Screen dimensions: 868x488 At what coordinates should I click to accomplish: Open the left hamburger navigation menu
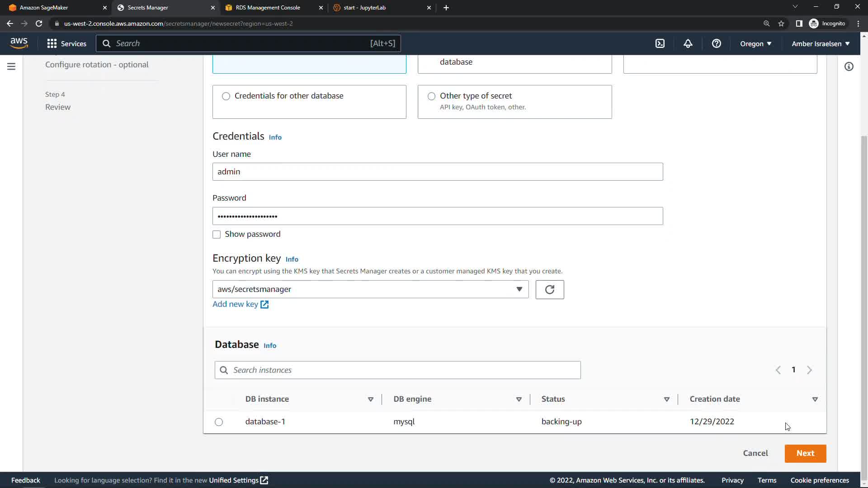pyautogui.click(x=11, y=66)
